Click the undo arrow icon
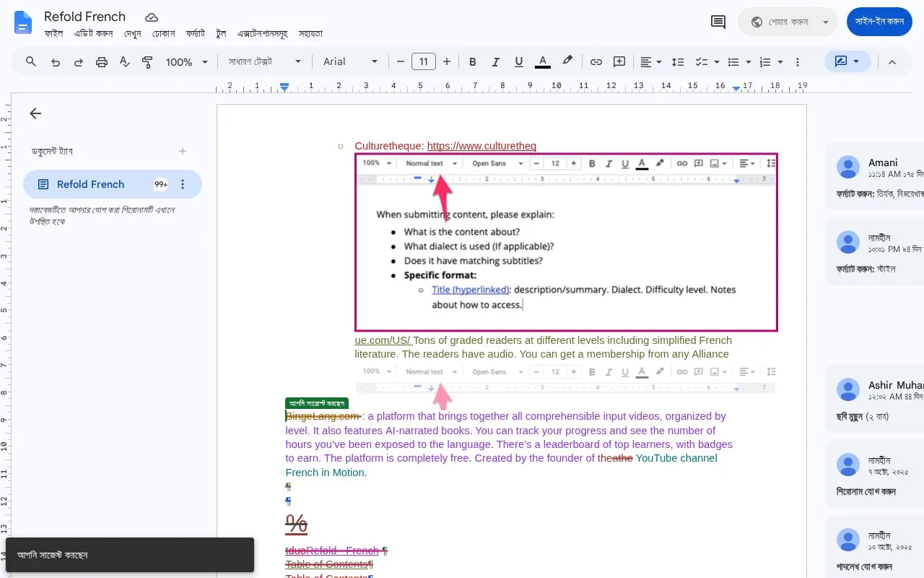Image resolution: width=924 pixels, height=578 pixels. (x=55, y=62)
